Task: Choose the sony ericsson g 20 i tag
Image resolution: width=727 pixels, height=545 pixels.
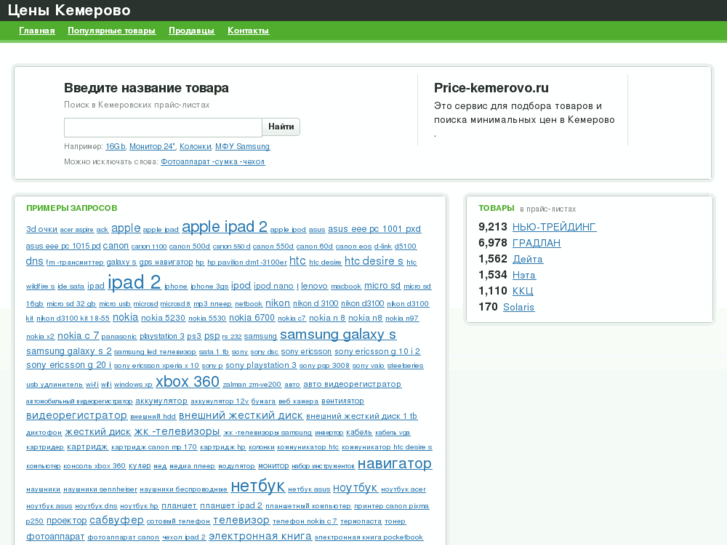Action: click(x=69, y=365)
